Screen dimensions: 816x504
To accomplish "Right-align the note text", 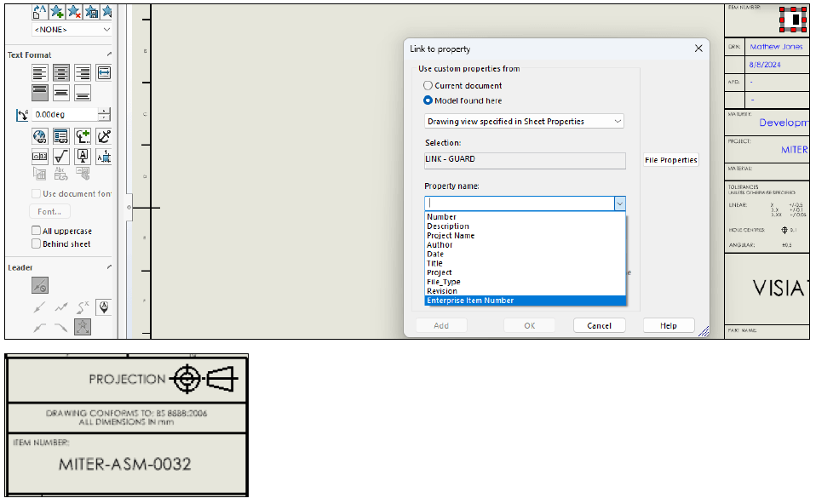I will 83,73.
